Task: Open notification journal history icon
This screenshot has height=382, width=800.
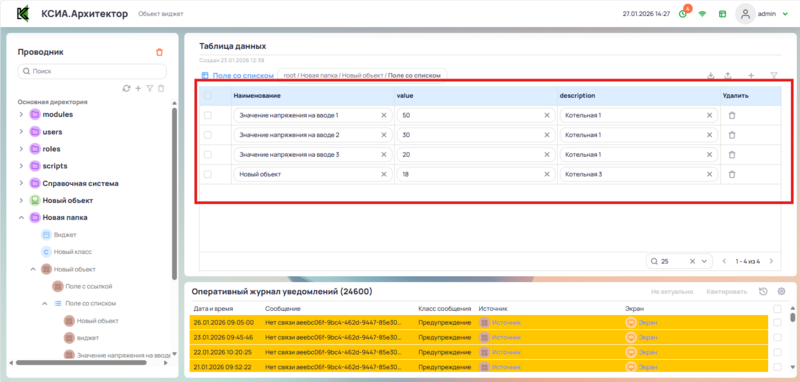Action: tap(763, 292)
